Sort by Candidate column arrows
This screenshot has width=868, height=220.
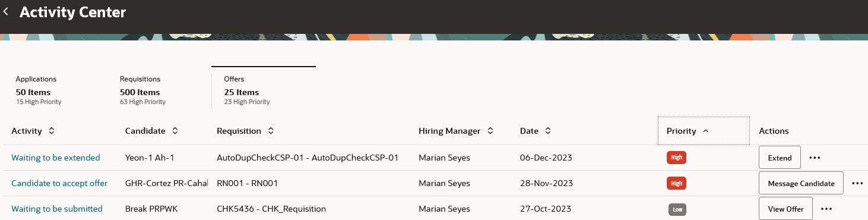coord(175,131)
